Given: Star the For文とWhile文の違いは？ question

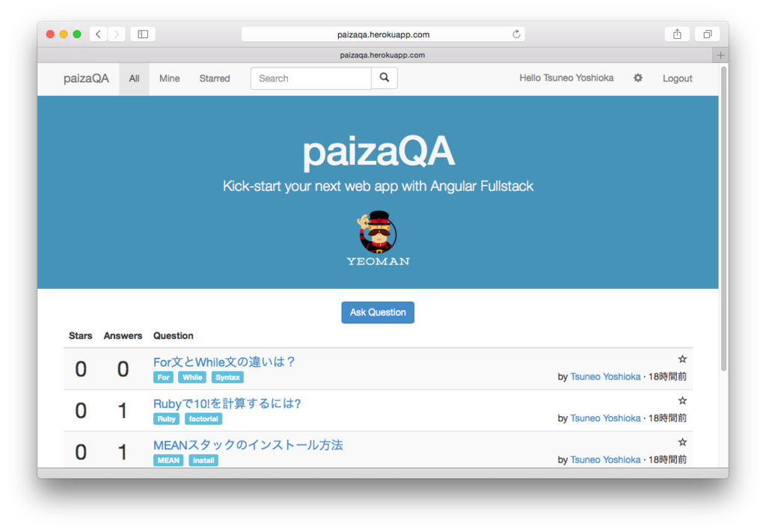Looking at the screenshot, I should [682, 359].
